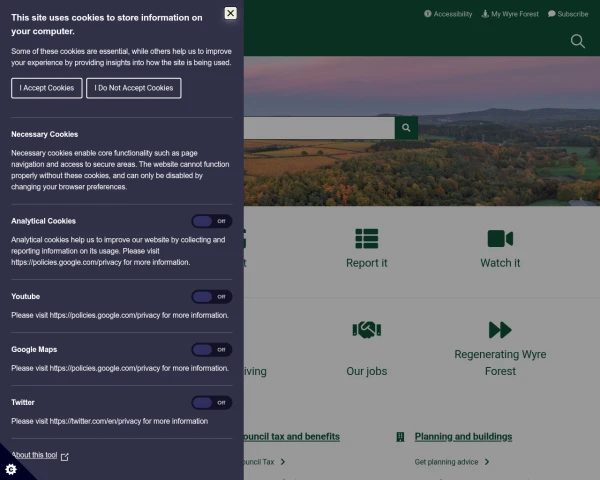Viewport: 600px width, 480px height.
Task: Click the Accessibility icon in the top bar
Action: (427, 14)
